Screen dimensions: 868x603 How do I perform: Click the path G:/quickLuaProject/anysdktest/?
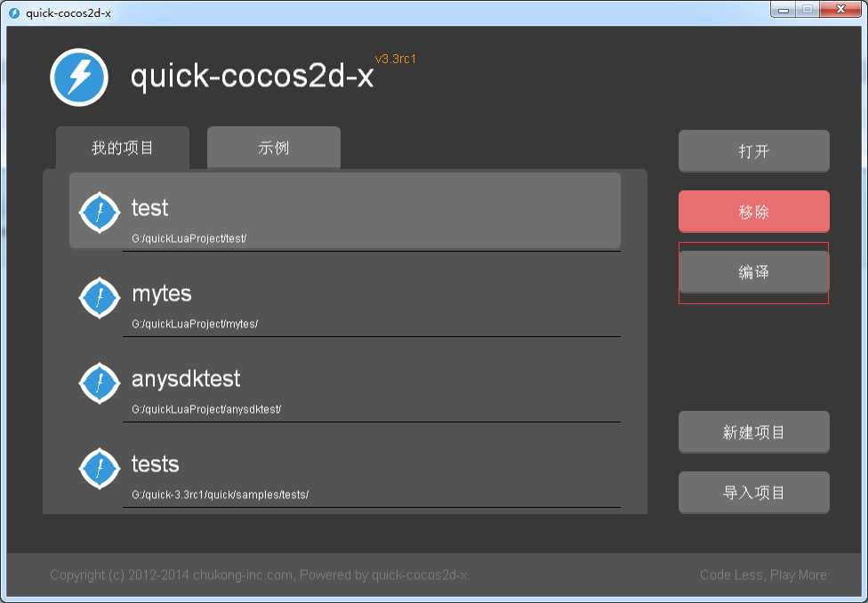click(206, 409)
